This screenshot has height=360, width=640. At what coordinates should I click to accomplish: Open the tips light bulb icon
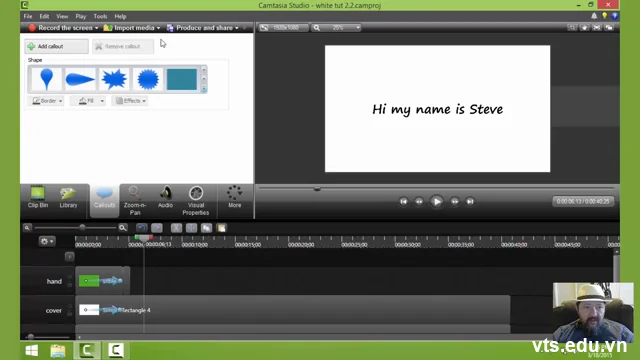604,16
